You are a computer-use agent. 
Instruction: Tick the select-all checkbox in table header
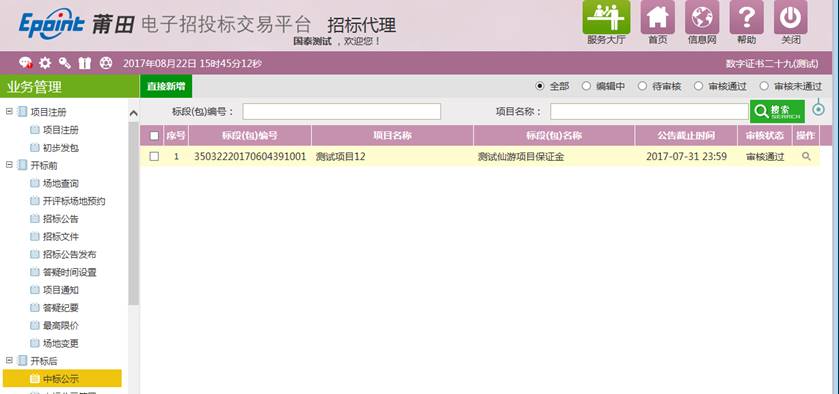pos(154,135)
